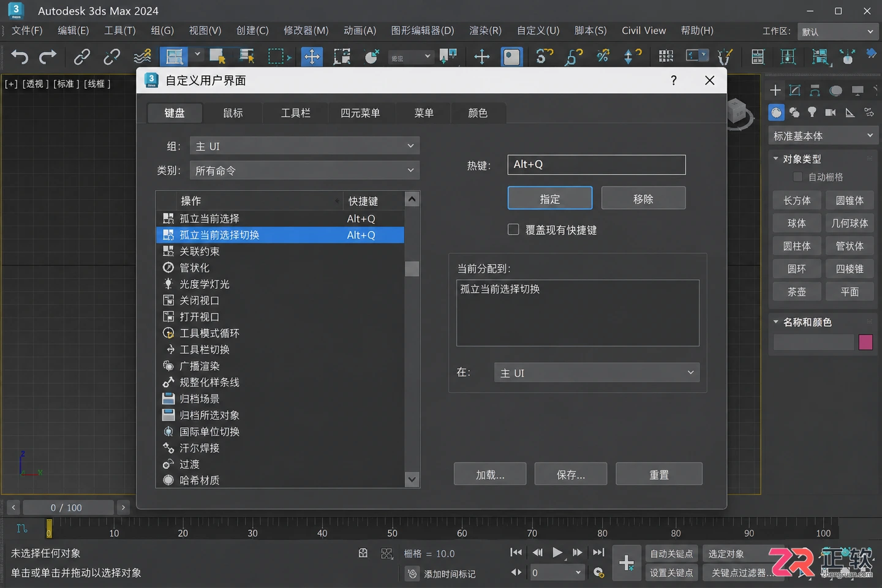Select 光度学灯光 in the action list
This screenshot has height=588, width=882.
[280, 284]
